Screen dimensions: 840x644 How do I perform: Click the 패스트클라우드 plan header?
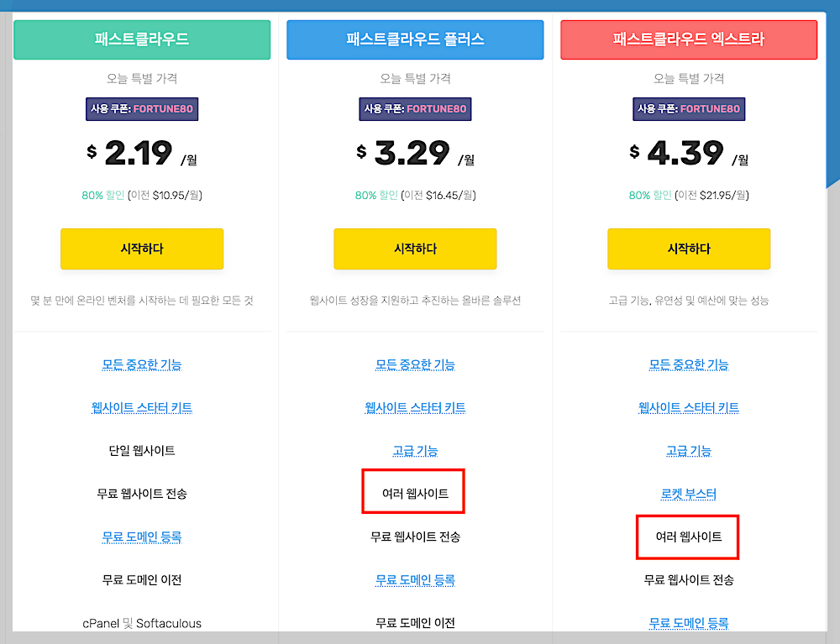[x=141, y=39]
